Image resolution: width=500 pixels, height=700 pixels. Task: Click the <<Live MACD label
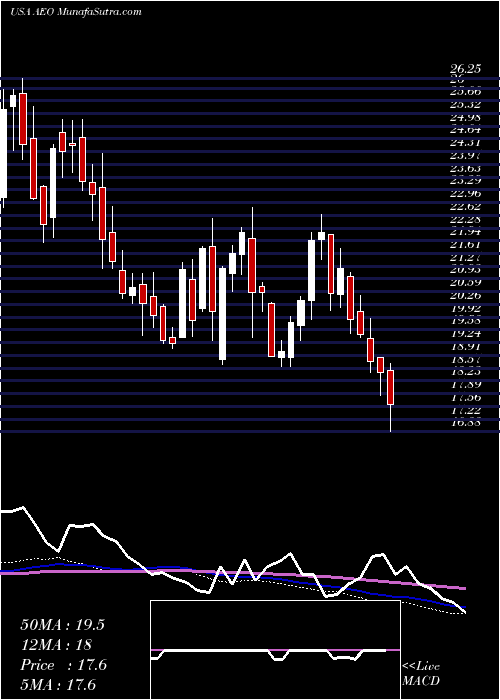(421, 674)
